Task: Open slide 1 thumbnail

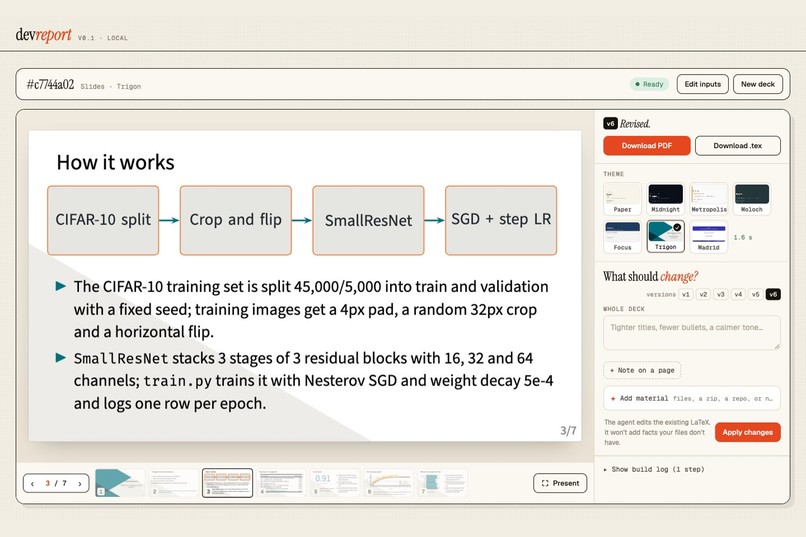Action: pyautogui.click(x=120, y=483)
